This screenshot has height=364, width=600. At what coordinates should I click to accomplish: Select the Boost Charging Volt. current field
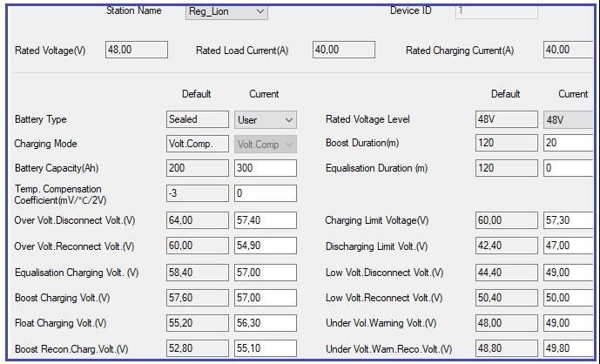click(x=266, y=298)
